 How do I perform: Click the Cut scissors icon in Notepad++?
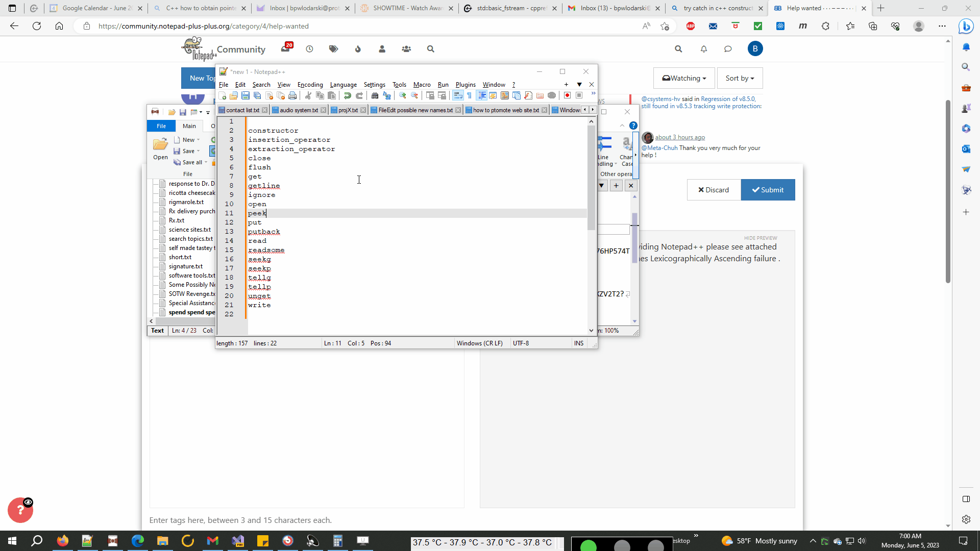tap(308, 95)
